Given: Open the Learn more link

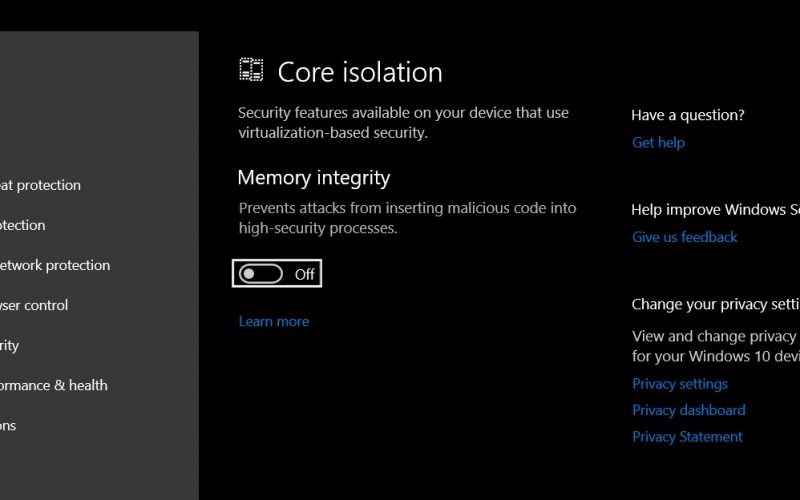Looking at the screenshot, I should coord(273,321).
